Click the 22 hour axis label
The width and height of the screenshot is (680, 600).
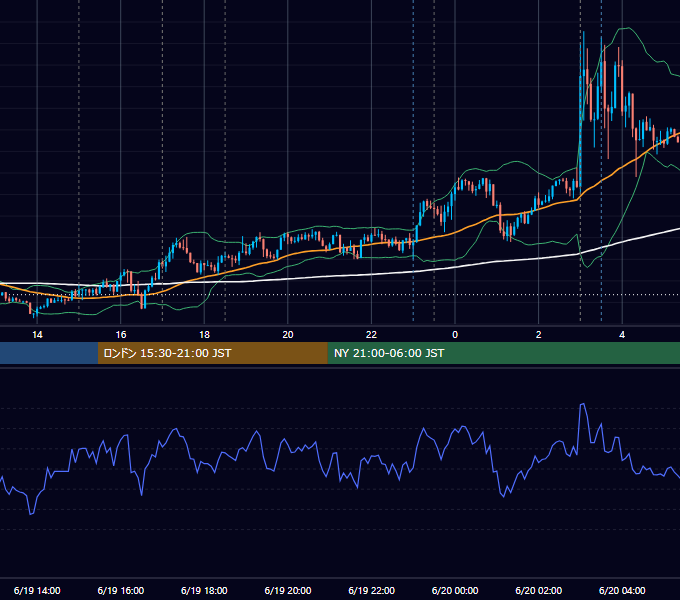pos(371,335)
